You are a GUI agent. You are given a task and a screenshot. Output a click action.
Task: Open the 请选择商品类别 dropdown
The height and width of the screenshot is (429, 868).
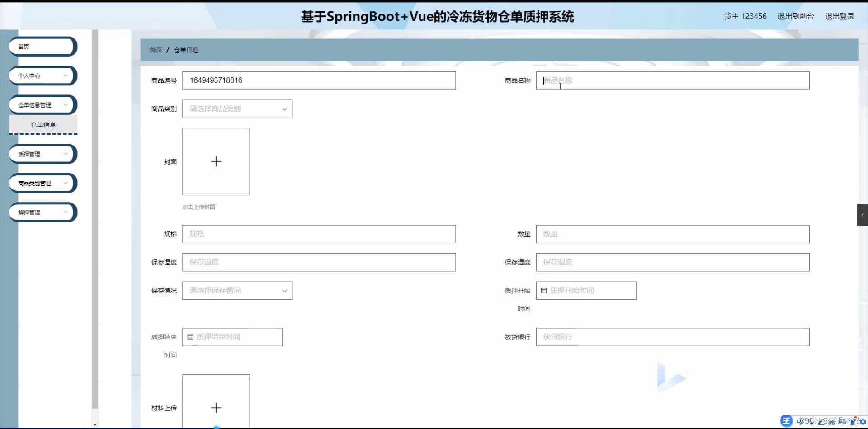point(237,108)
